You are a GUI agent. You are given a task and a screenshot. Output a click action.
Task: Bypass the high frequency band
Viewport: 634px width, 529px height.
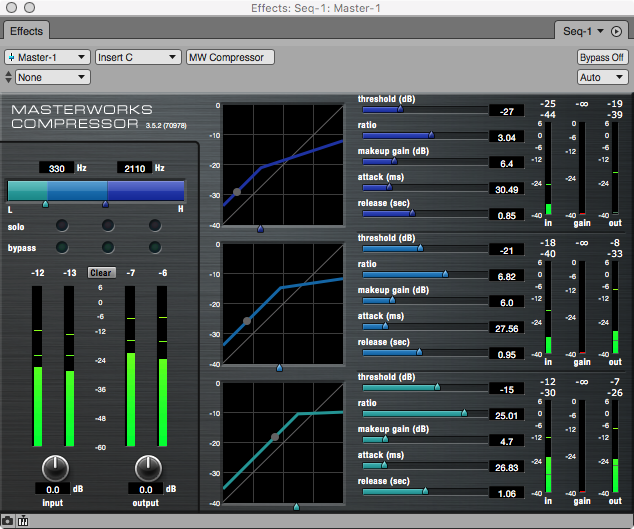155,247
